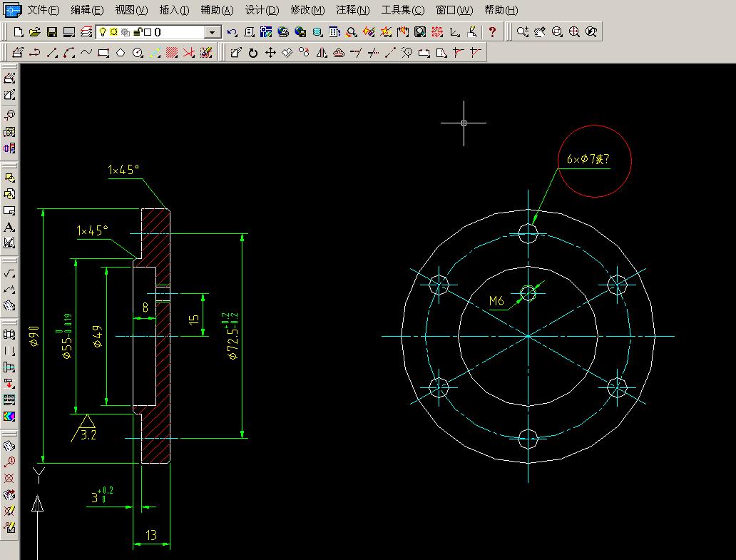Click the Mirror tool icon
Screen dimensions: 736x560
click(x=322, y=53)
